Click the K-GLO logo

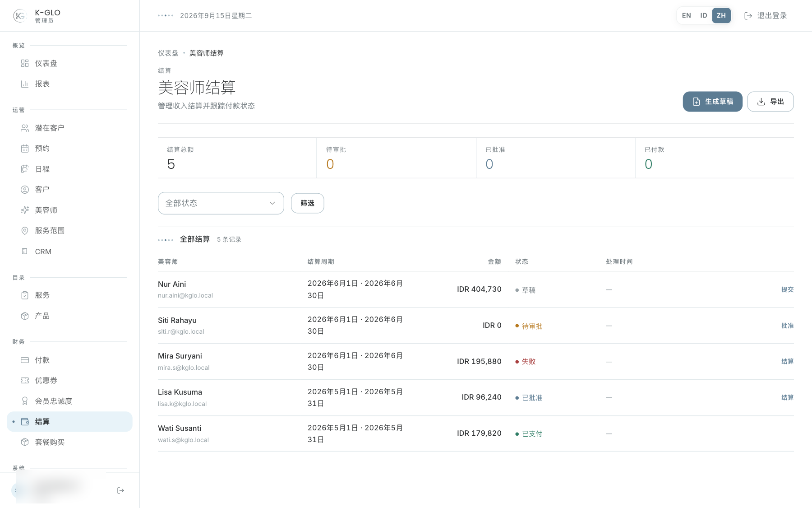[x=20, y=16]
